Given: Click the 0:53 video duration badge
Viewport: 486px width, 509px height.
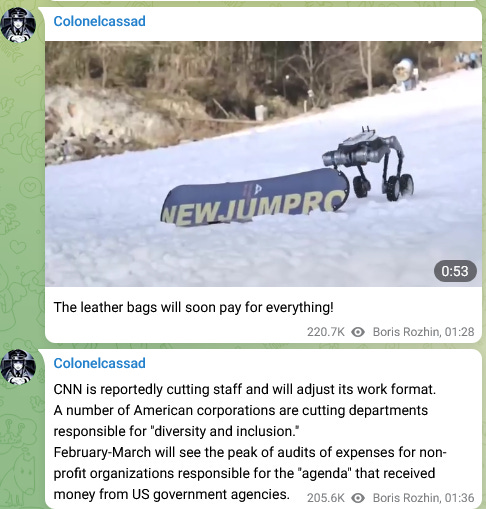Looking at the screenshot, I should [455, 271].
